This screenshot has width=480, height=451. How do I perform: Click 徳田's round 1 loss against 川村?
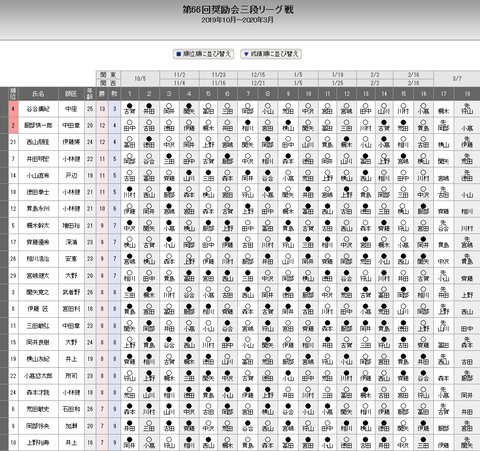pyautogui.click(x=130, y=192)
